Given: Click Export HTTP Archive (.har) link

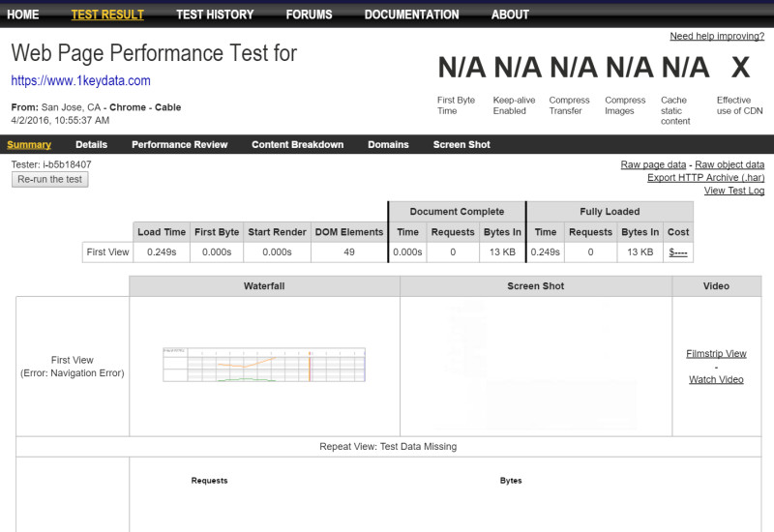Looking at the screenshot, I should (705, 178).
